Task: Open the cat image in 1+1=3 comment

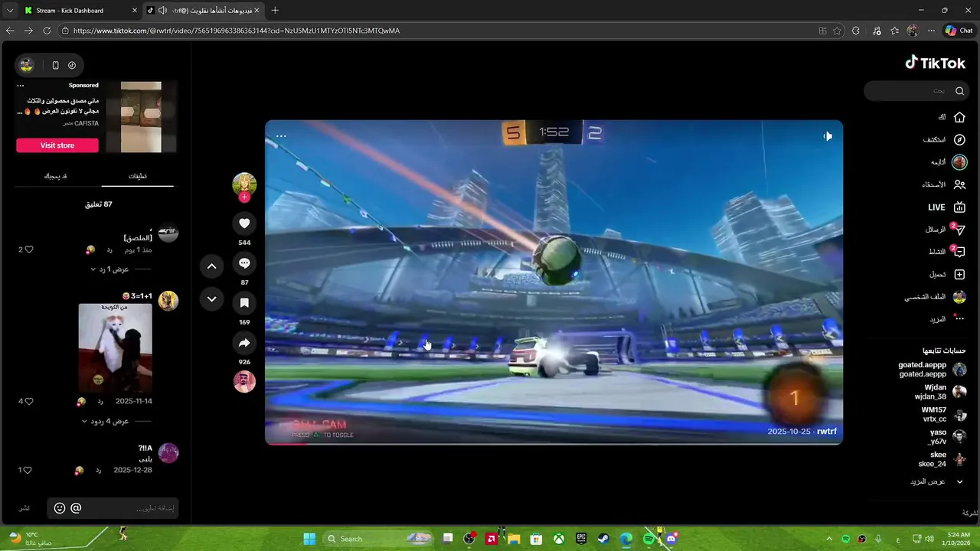Action: pos(116,347)
